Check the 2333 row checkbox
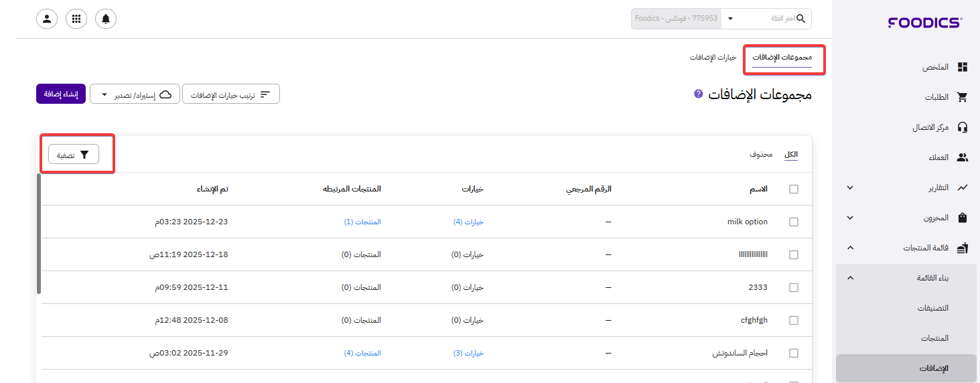The width and height of the screenshot is (980, 383). tap(794, 288)
